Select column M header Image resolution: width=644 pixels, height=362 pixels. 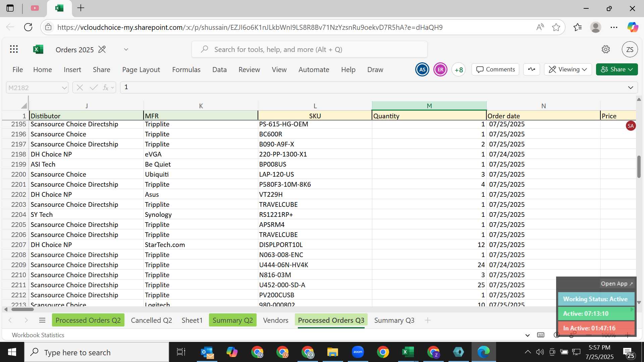click(429, 106)
